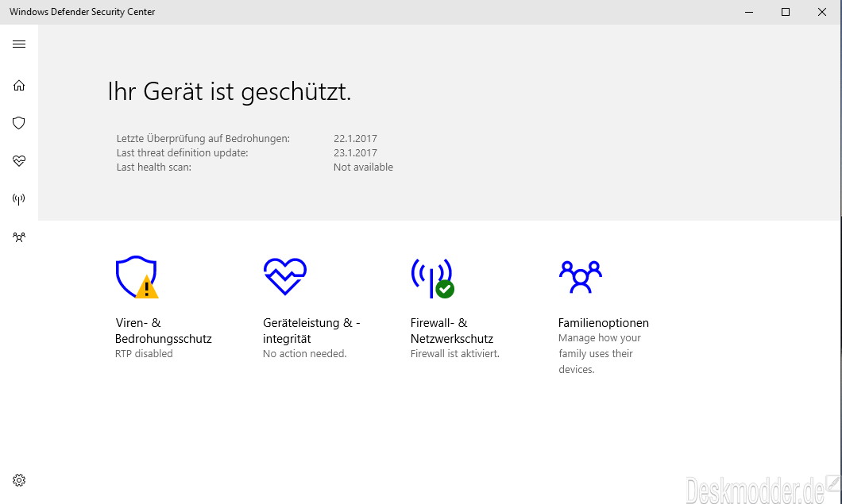Viewport: 842px width, 504px height.
Task: Click the definition update date 23.1.2017
Action: click(x=355, y=153)
